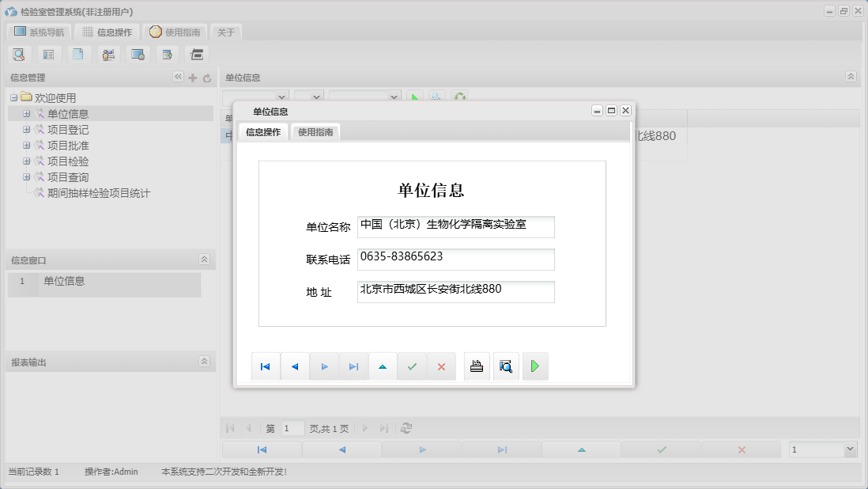
Task: Confirm the record with the green checkmark icon
Action: (x=412, y=366)
